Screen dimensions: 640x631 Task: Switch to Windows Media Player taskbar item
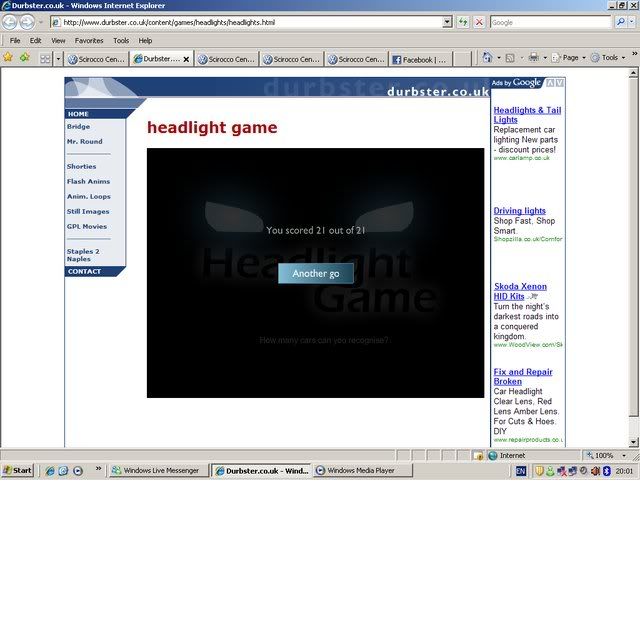(x=354, y=470)
